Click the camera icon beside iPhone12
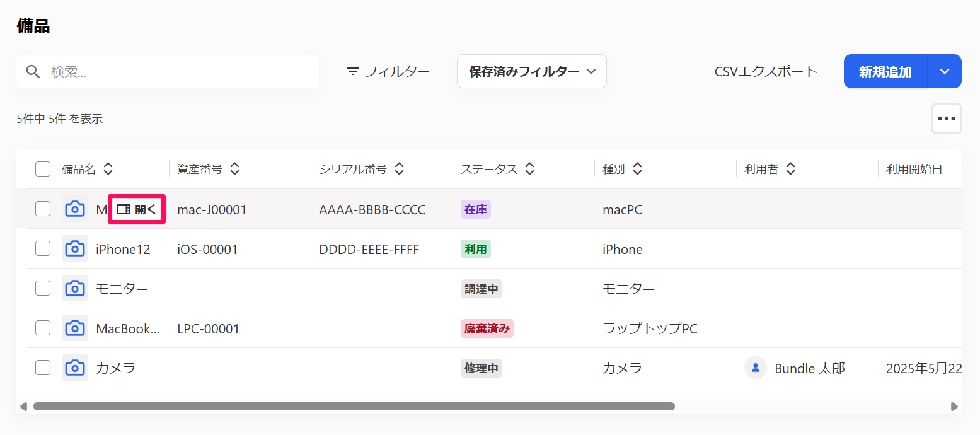The width and height of the screenshot is (980, 435). point(75,248)
